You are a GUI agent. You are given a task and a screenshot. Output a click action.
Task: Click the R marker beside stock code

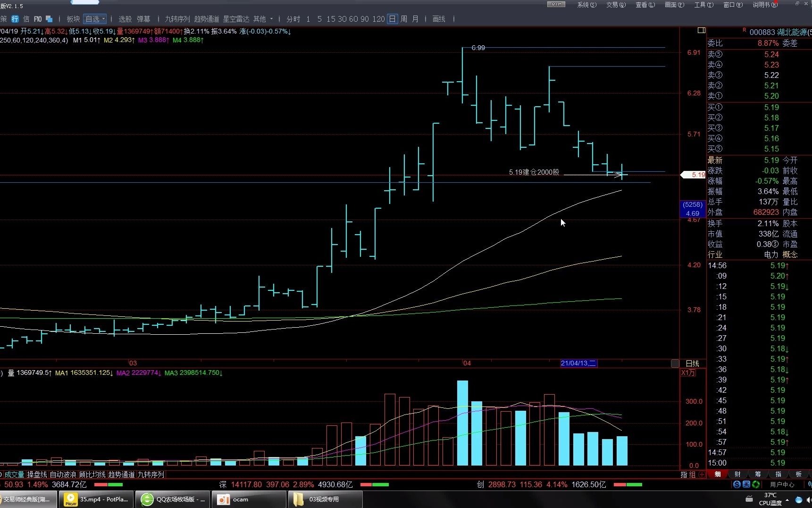pos(745,30)
